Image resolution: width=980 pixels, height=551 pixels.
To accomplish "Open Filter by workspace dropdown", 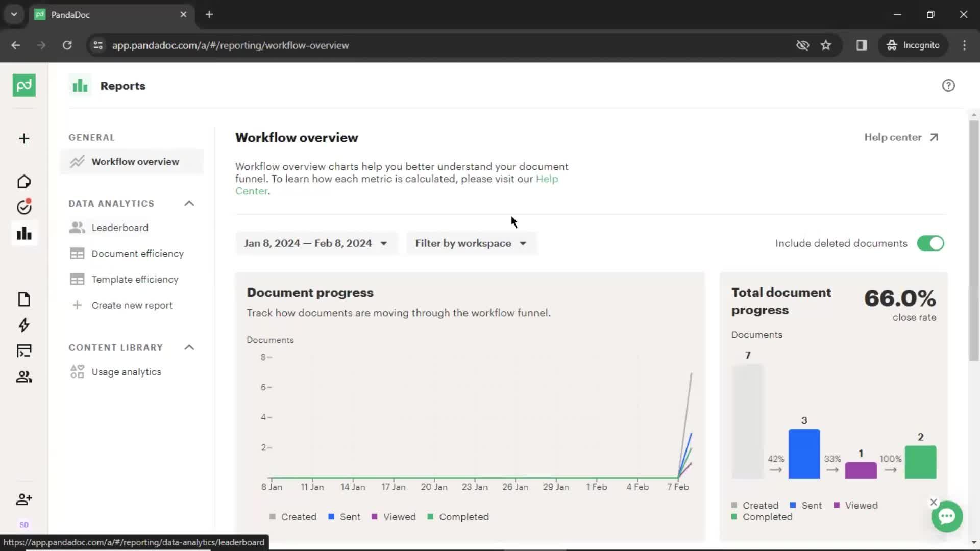I will [470, 243].
